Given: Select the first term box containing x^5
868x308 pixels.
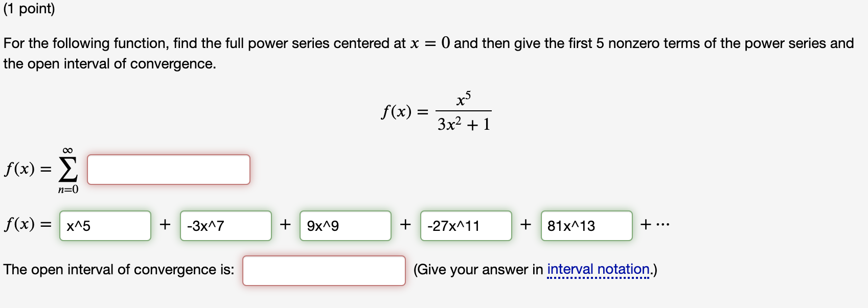Looking at the screenshot, I should pos(105,226).
